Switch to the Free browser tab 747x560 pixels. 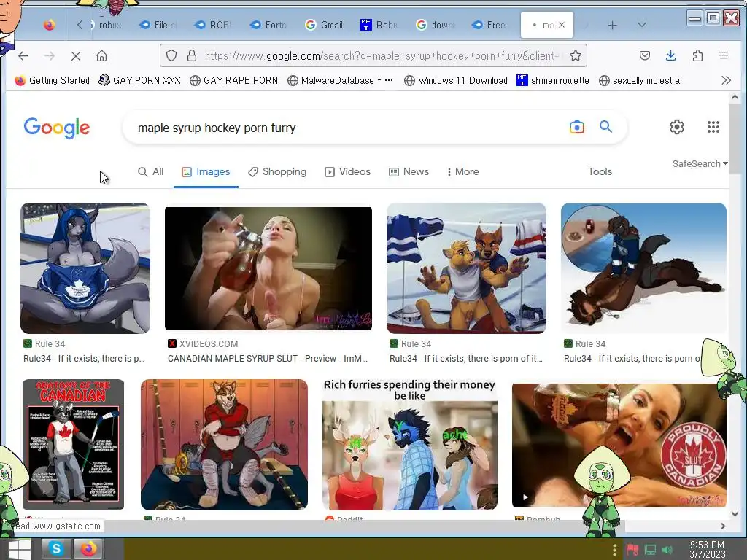point(489,25)
